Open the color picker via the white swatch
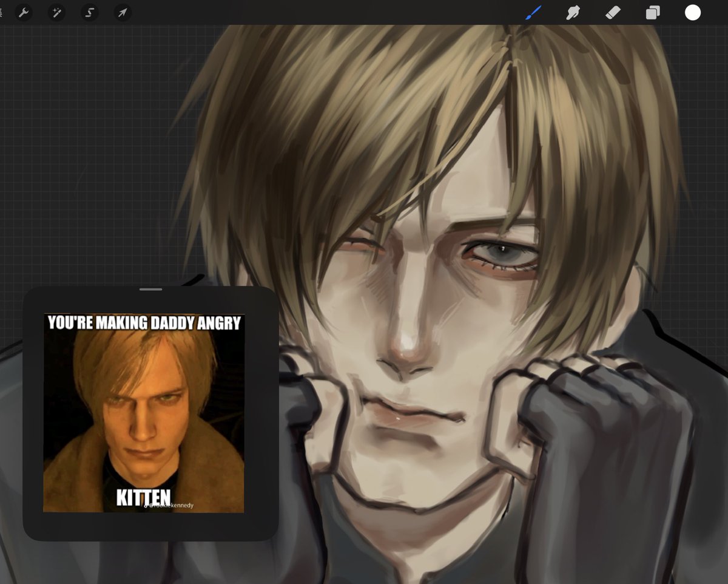The width and height of the screenshot is (728, 584). [692, 13]
